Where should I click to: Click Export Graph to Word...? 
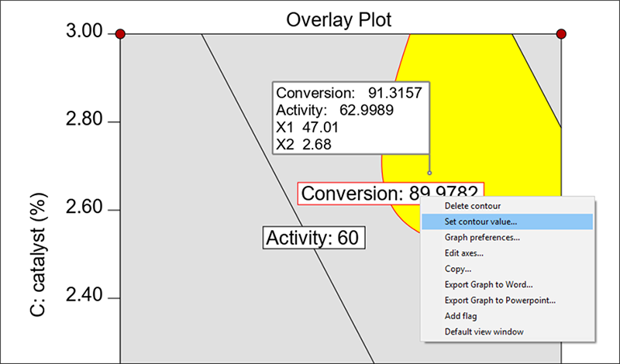pos(488,285)
